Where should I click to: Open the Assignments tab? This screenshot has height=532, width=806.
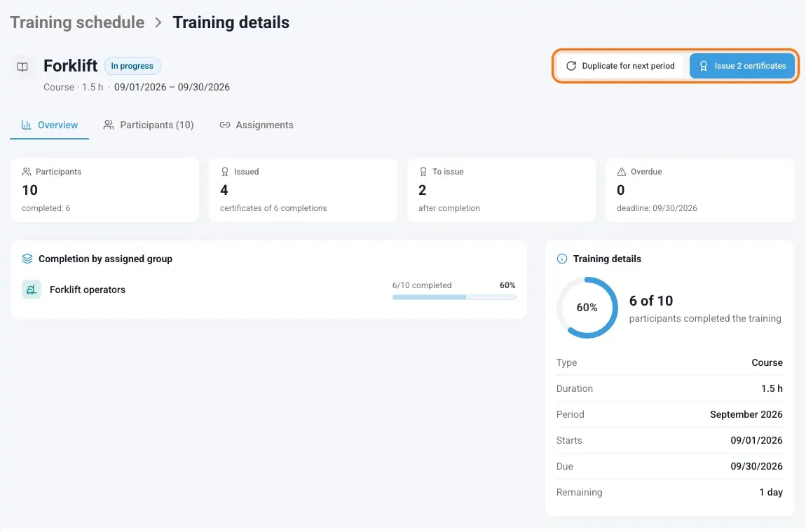257,125
